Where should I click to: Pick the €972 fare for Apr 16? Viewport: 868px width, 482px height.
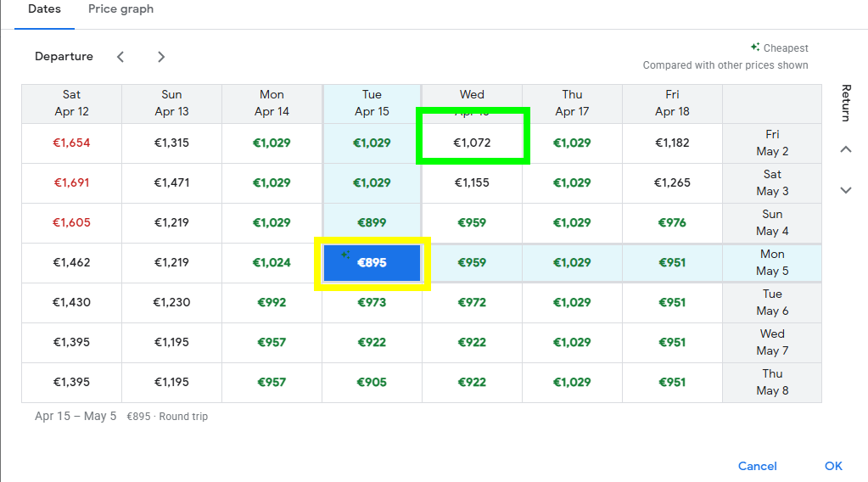click(473, 302)
